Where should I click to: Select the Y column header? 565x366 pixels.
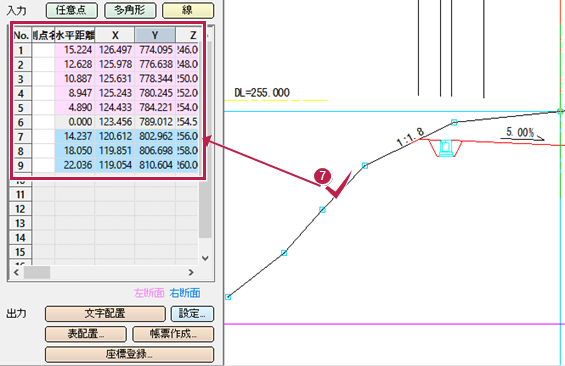pyautogui.click(x=155, y=35)
